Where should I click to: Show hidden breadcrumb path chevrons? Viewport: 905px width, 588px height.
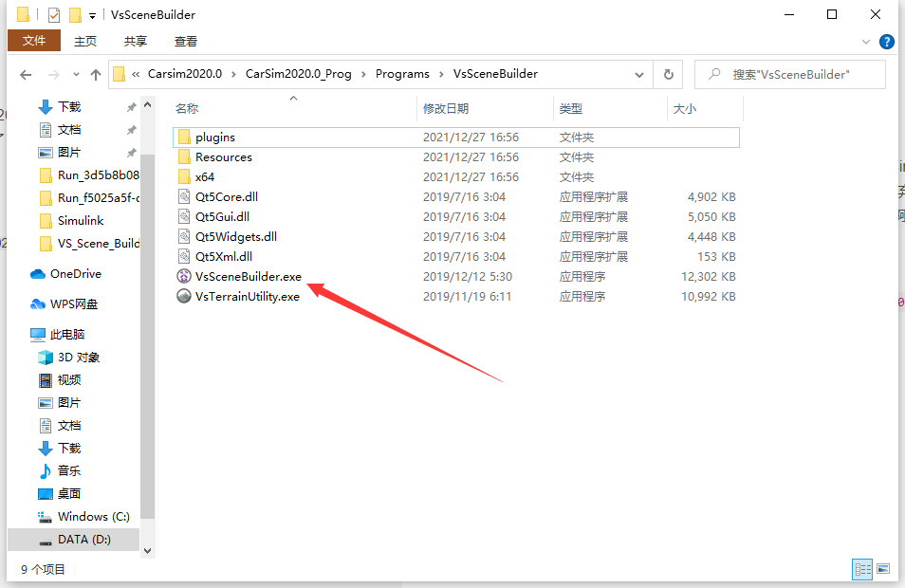point(136,74)
